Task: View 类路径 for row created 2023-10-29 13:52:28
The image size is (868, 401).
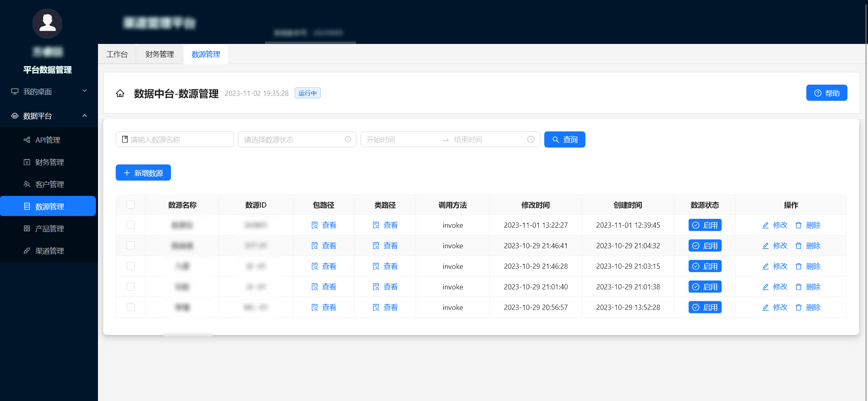Action: point(385,307)
